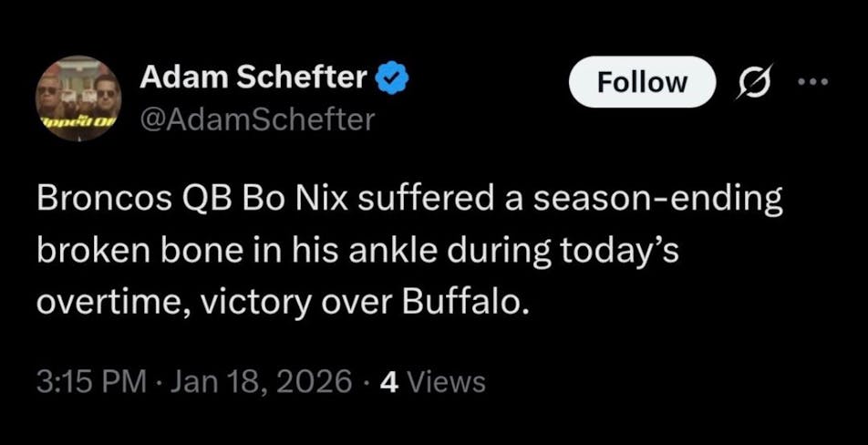Click the Views label
The image size is (868, 445).
pos(445,381)
